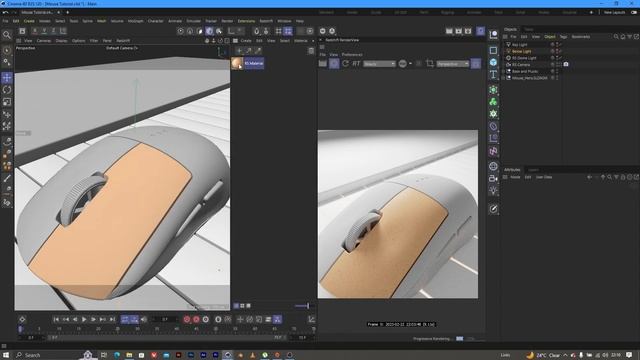Select the Move tool in left toolbar
This screenshot has height=360, width=640.
(7, 78)
